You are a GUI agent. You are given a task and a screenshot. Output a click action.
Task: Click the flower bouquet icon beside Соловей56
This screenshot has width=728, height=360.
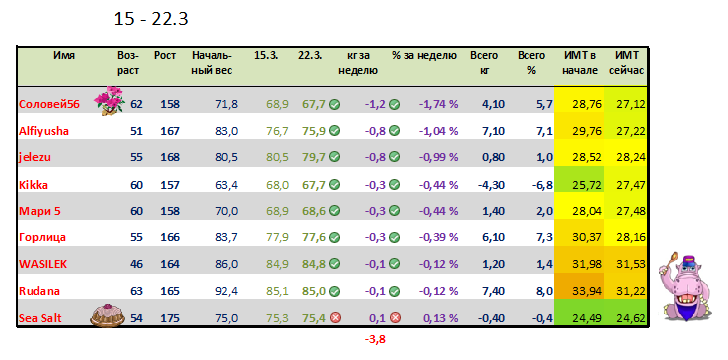pyautogui.click(x=110, y=100)
